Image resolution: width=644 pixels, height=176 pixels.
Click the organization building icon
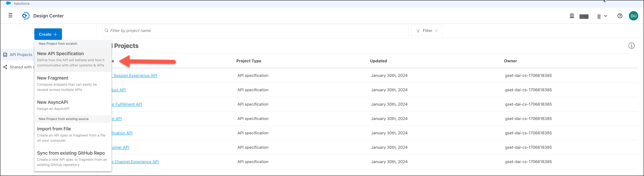tap(572, 16)
